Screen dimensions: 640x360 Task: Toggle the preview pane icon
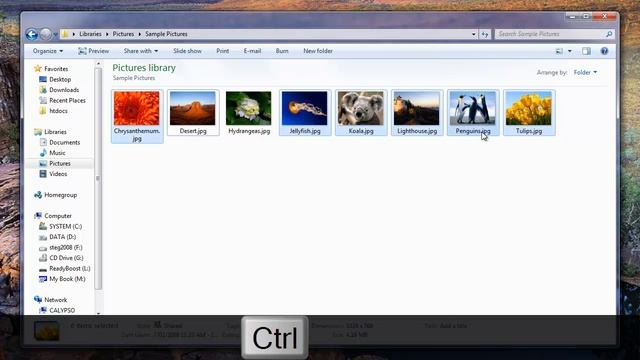tap(587, 51)
